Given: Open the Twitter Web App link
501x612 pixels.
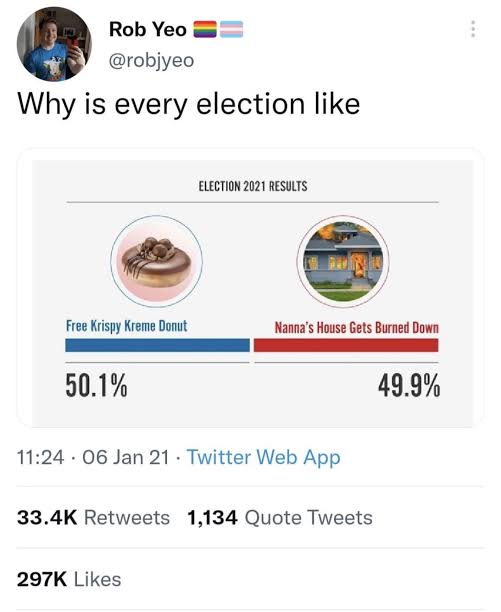Looking at the screenshot, I should coord(264,457).
